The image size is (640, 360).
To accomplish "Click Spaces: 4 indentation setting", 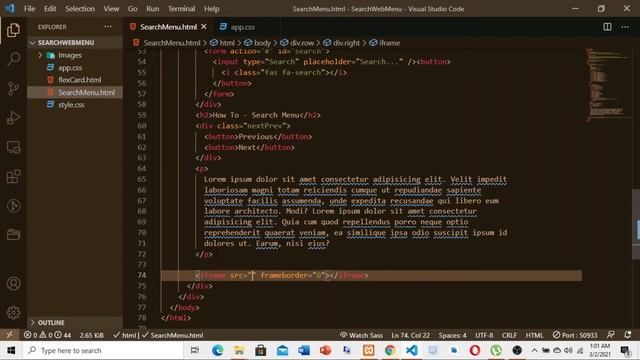I will (x=452, y=335).
